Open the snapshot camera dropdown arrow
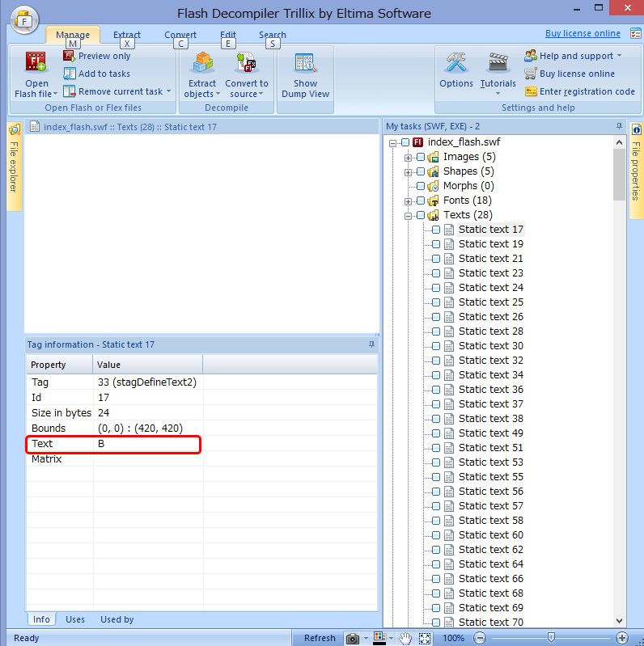This screenshot has width=644, height=646. (x=366, y=638)
